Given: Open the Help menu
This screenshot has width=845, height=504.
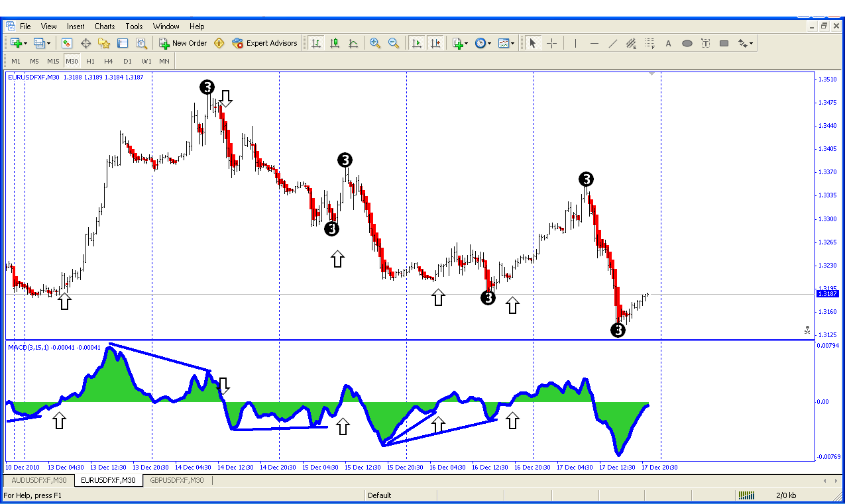Looking at the screenshot, I should click(197, 26).
